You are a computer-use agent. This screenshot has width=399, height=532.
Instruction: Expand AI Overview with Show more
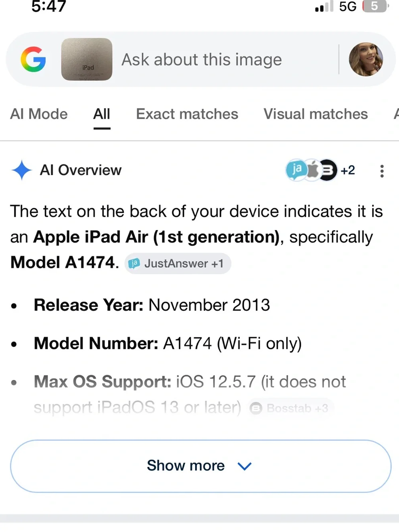tap(201, 466)
